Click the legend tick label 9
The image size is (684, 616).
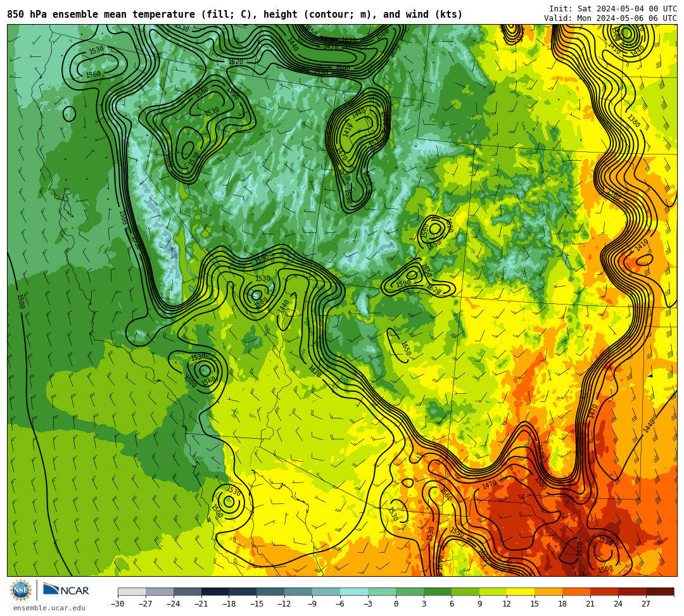(x=479, y=604)
